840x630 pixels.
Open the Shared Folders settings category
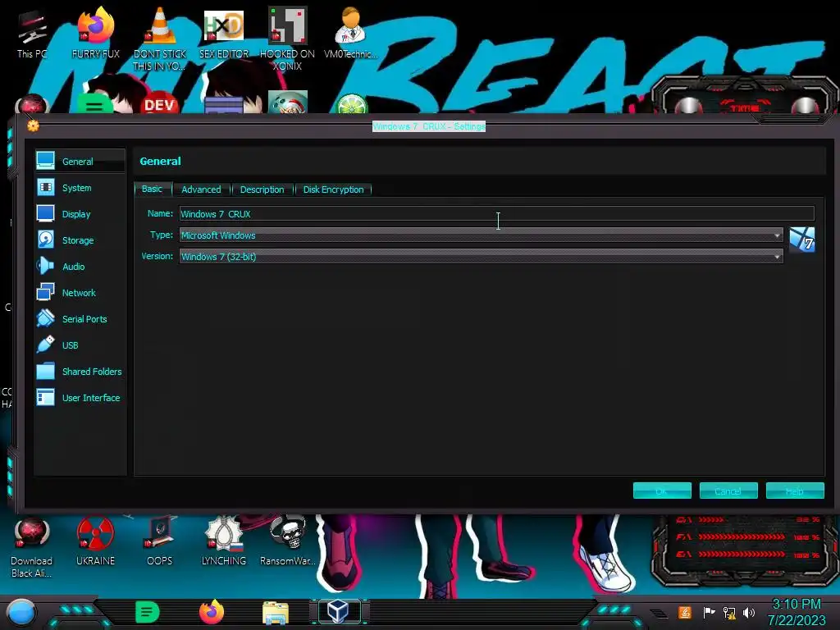click(x=80, y=372)
